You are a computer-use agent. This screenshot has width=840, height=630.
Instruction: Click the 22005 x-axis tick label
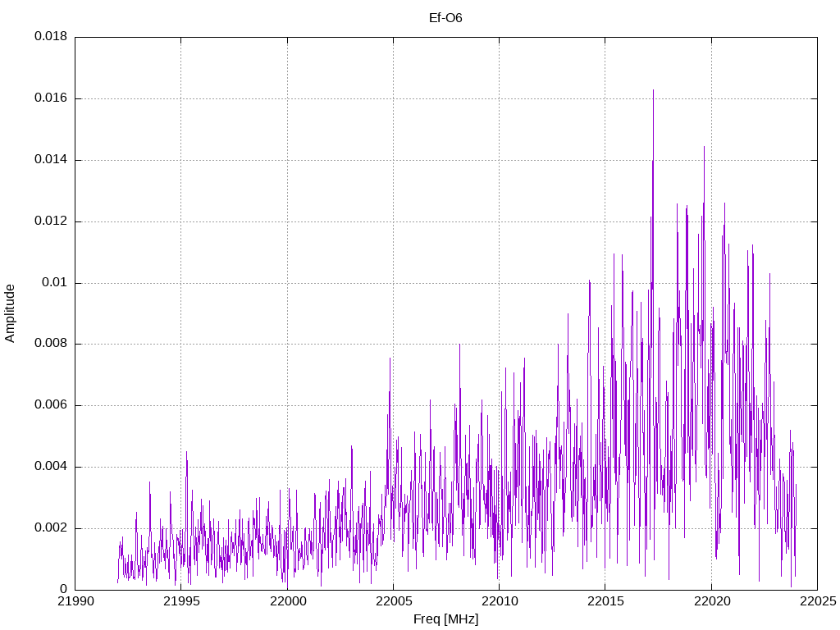393,601
